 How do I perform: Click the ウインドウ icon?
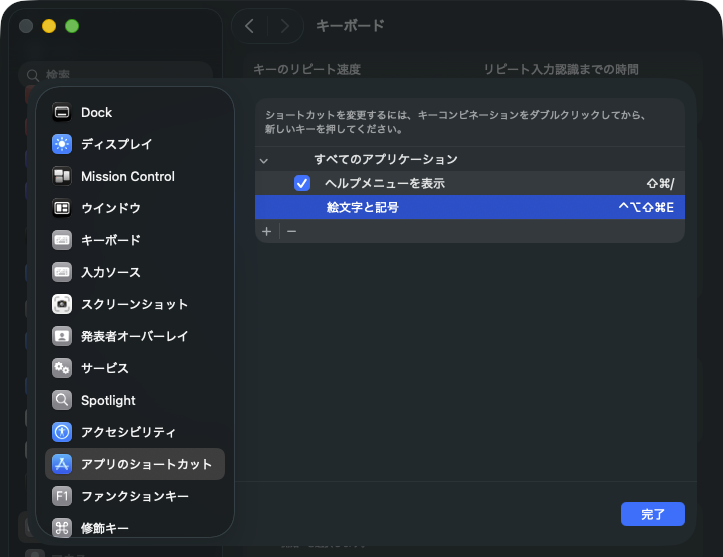[62, 208]
